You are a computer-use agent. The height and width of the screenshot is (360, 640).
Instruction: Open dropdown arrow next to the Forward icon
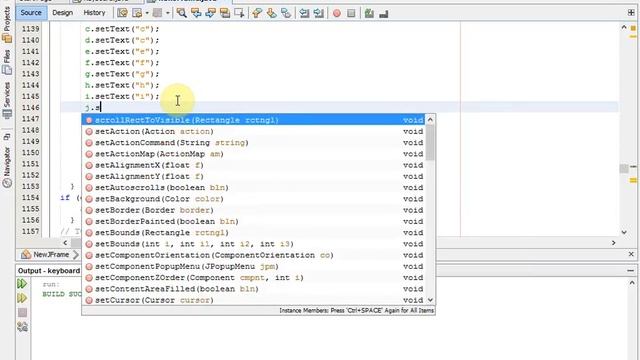coord(167,13)
